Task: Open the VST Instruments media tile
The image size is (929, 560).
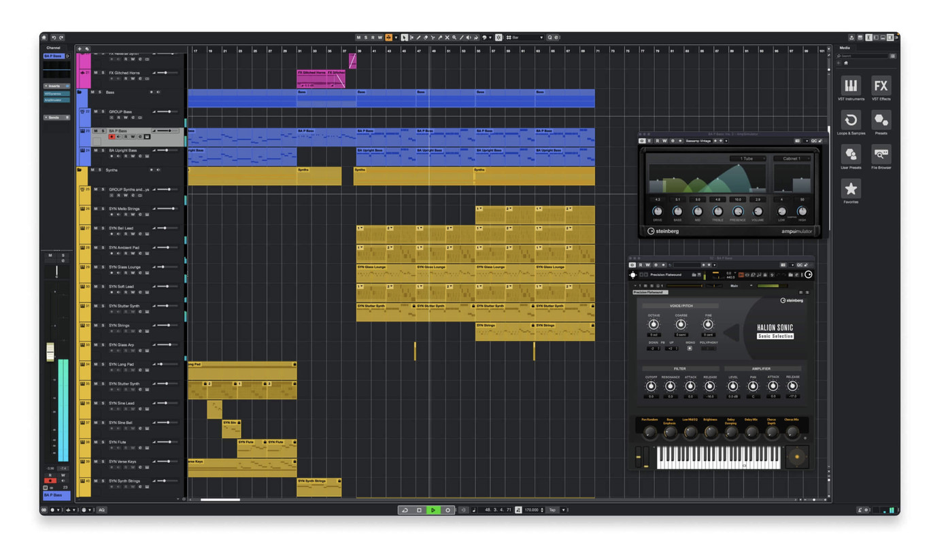Action: pos(850,86)
